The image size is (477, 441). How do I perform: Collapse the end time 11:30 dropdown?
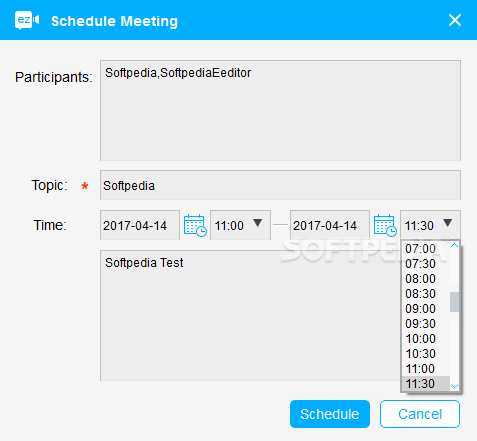click(x=430, y=225)
